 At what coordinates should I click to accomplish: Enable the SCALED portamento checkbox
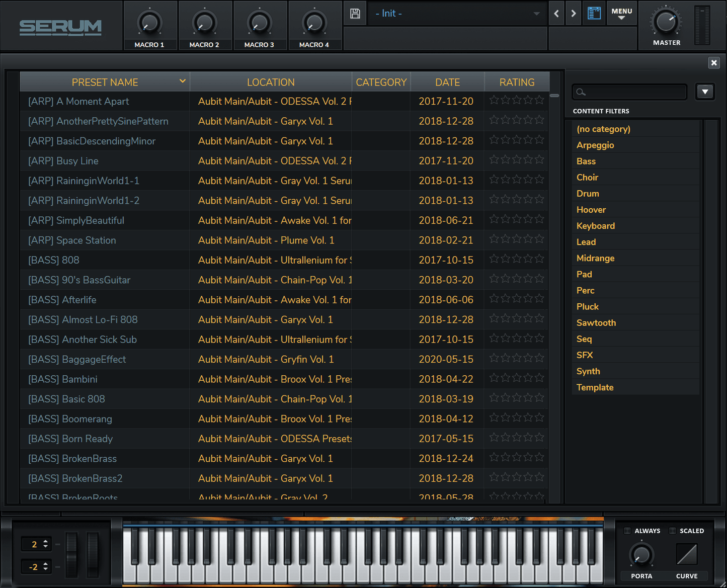pyautogui.click(x=672, y=531)
